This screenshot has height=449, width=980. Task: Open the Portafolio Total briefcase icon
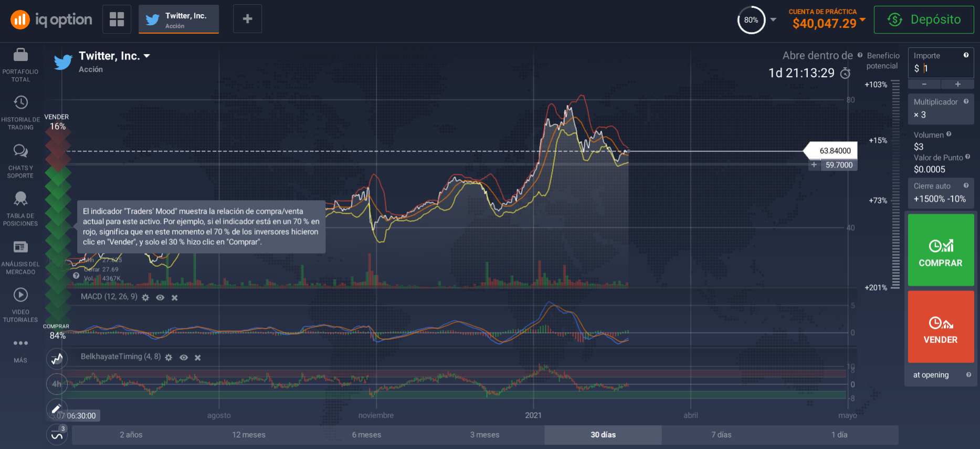coord(20,55)
